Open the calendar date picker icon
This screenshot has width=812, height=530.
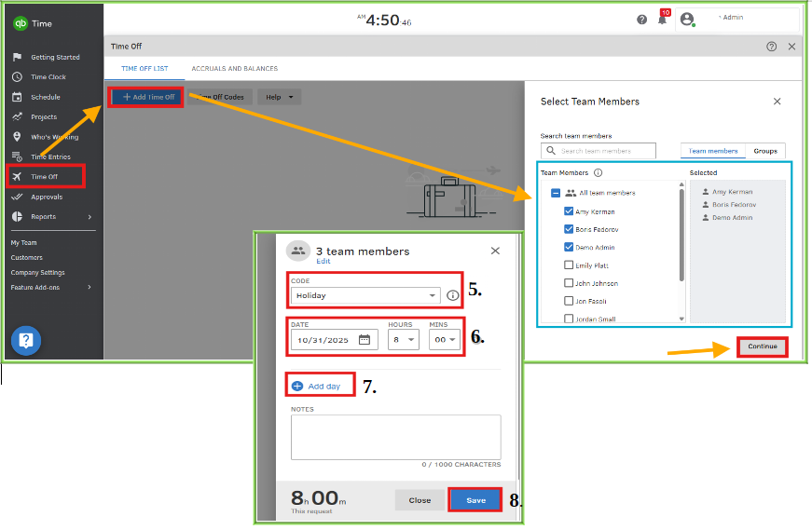point(365,340)
